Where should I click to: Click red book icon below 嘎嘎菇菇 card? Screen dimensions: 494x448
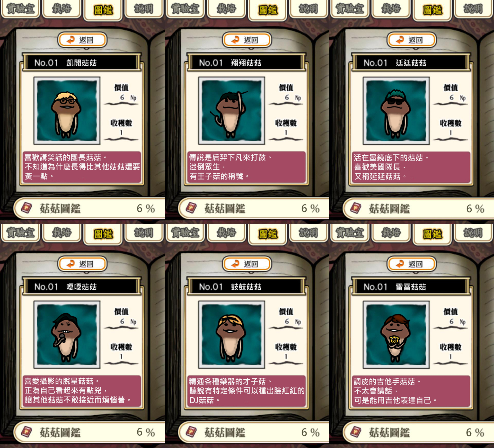27,432
